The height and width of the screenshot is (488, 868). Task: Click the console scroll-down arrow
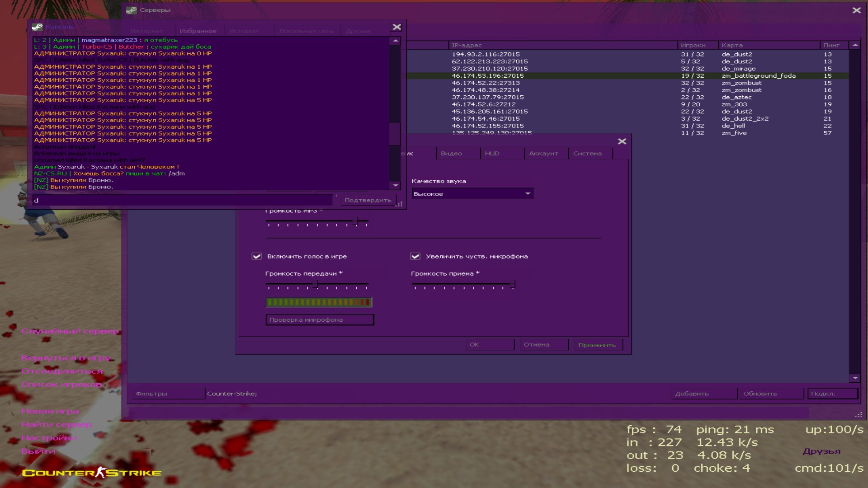tap(396, 185)
